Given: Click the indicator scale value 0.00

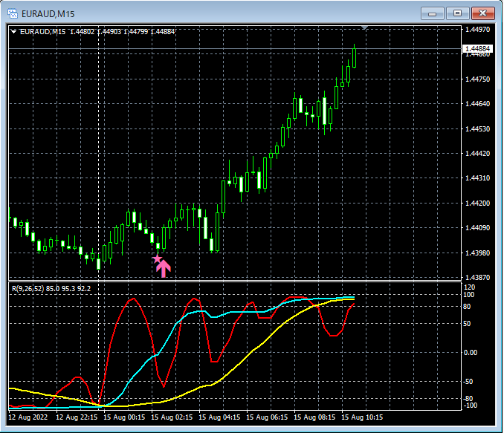Looking at the screenshot, I should click(x=471, y=353).
